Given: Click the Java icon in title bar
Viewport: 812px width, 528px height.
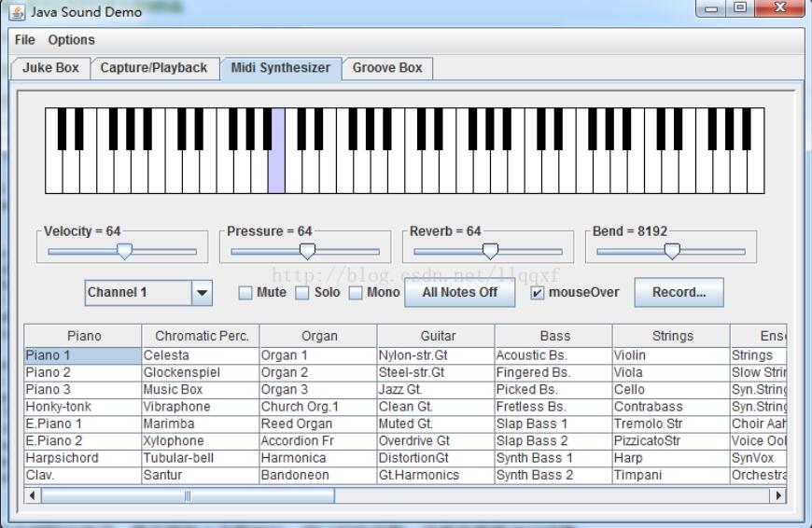Looking at the screenshot, I should click(18, 12).
